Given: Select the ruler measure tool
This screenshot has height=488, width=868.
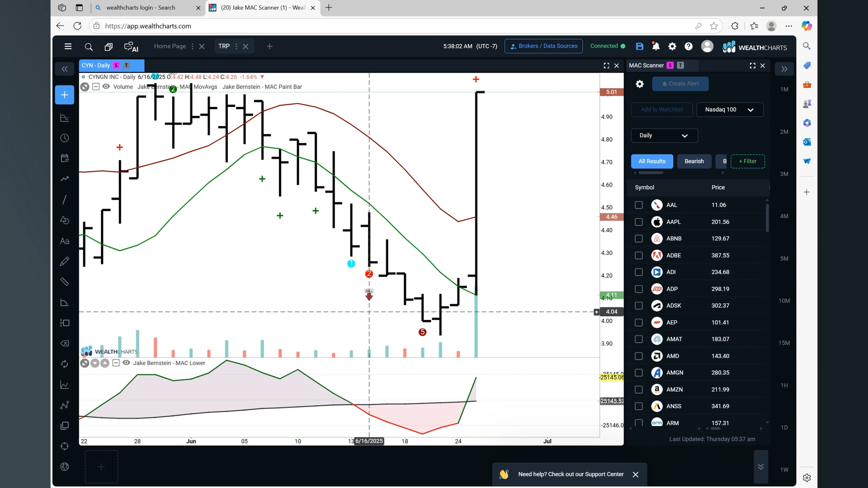Looking at the screenshot, I should click(65, 282).
